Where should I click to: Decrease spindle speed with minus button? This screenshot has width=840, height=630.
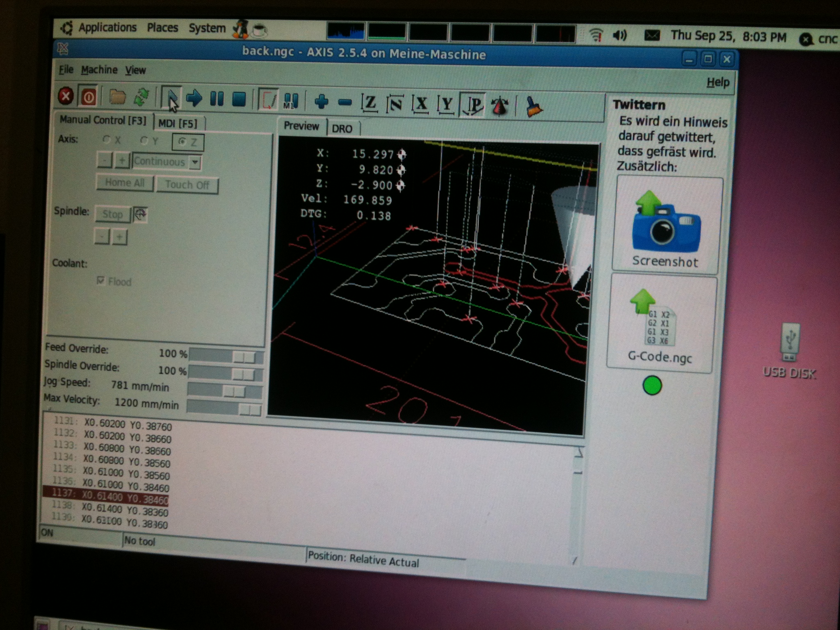tap(102, 236)
